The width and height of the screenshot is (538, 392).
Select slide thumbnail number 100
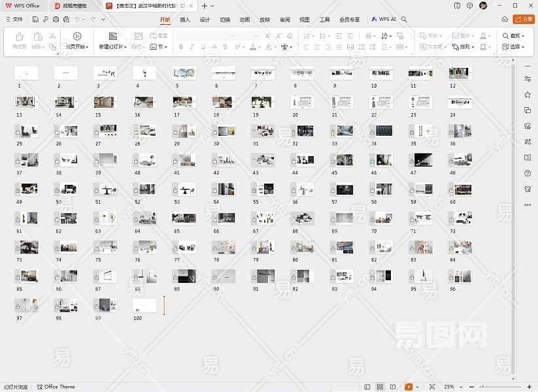click(x=144, y=305)
